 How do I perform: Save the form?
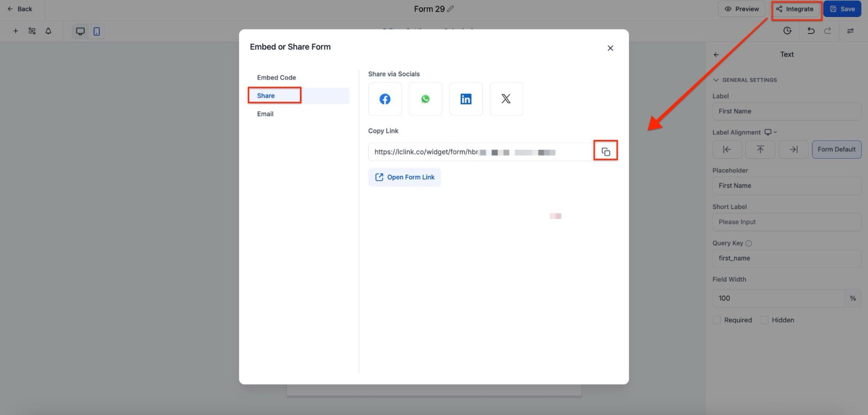point(842,9)
